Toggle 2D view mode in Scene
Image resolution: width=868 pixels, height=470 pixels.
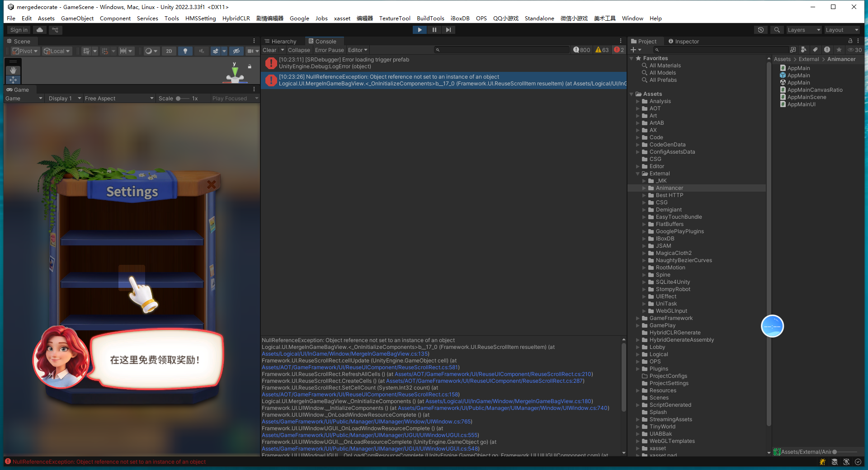tap(169, 51)
